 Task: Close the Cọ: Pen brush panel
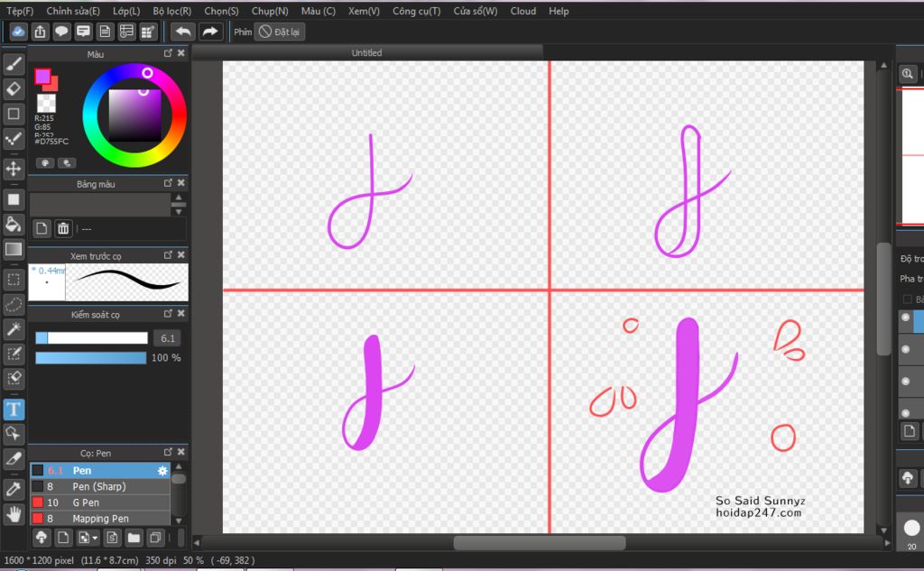(x=180, y=452)
